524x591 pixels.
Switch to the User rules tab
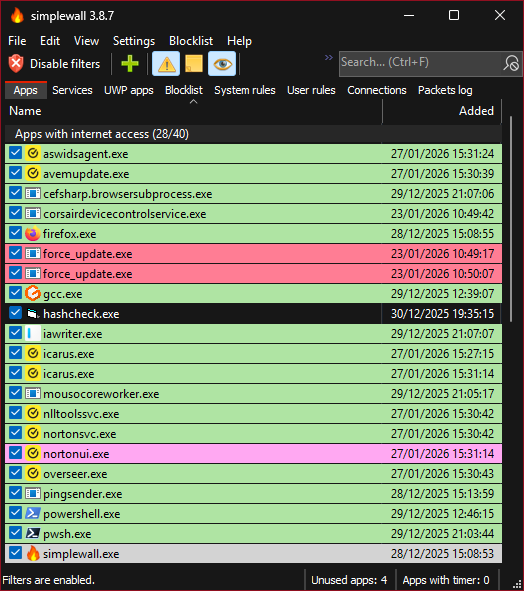(311, 90)
